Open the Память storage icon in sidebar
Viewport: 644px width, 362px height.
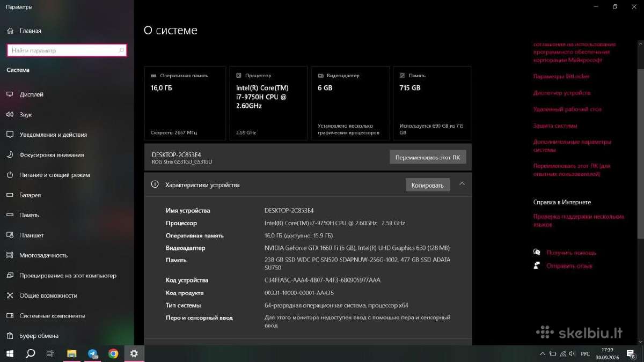click(x=10, y=215)
